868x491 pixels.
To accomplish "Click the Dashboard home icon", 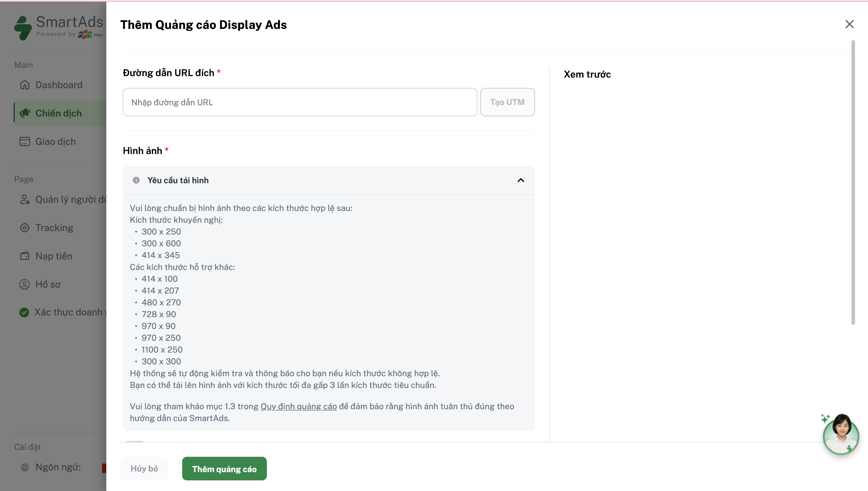I will pyautogui.click(x=25, y=85).
